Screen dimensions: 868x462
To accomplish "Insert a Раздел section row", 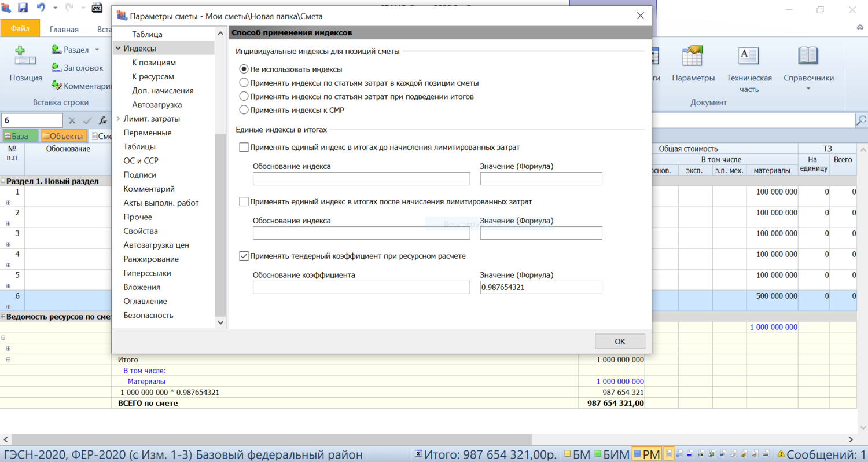I will coord(69,50).
